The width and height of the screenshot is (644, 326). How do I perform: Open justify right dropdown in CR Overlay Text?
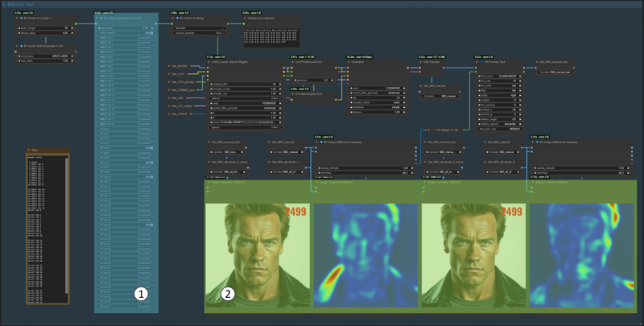click(x=500, y=95)
